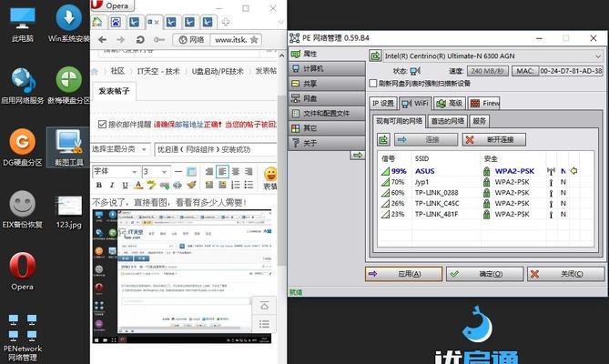Open 截图工具 desktop icon

[69, 147]
